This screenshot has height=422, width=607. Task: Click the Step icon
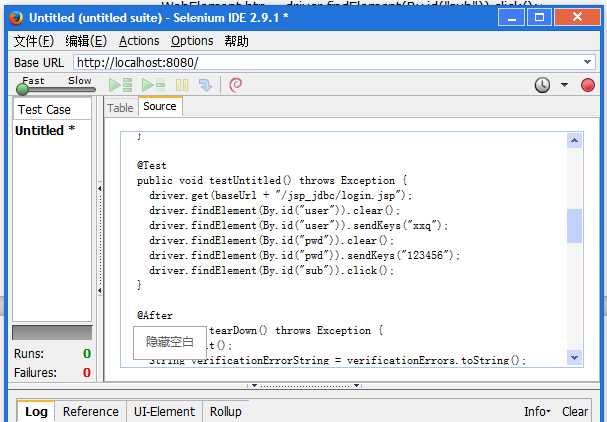(205, 85)
